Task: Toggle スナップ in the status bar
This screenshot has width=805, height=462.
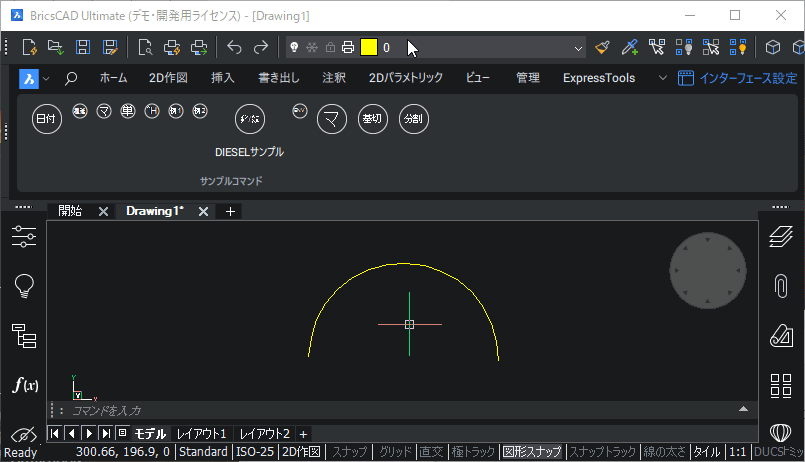Action: 350,452
